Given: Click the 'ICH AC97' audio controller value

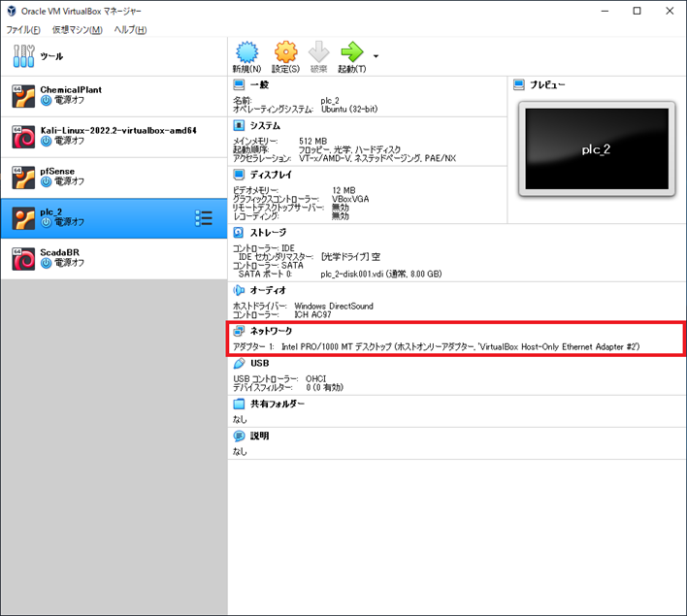Looking at the screenshot, I should tap(312, 314).
